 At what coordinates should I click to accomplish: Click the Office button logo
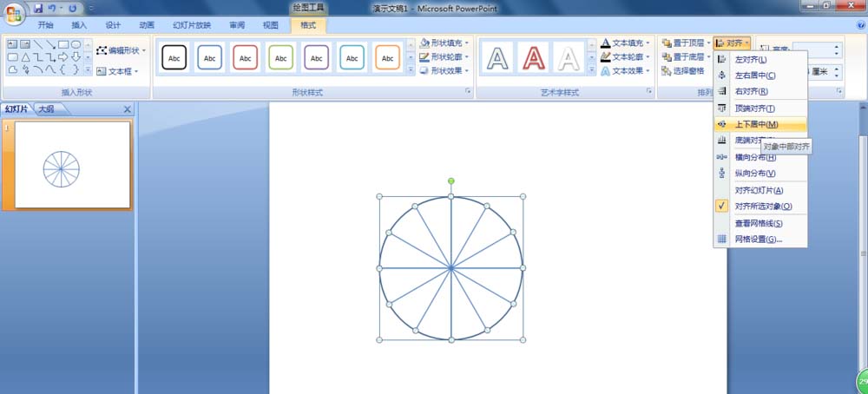point(15,13)
